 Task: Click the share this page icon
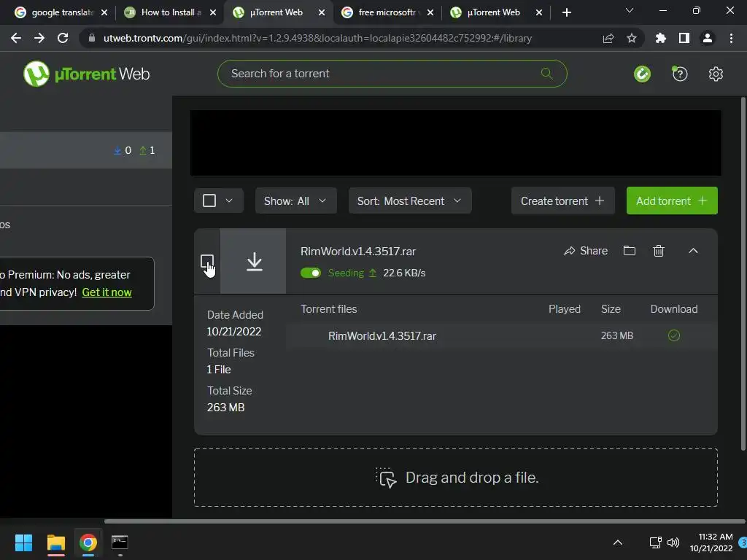608,38
